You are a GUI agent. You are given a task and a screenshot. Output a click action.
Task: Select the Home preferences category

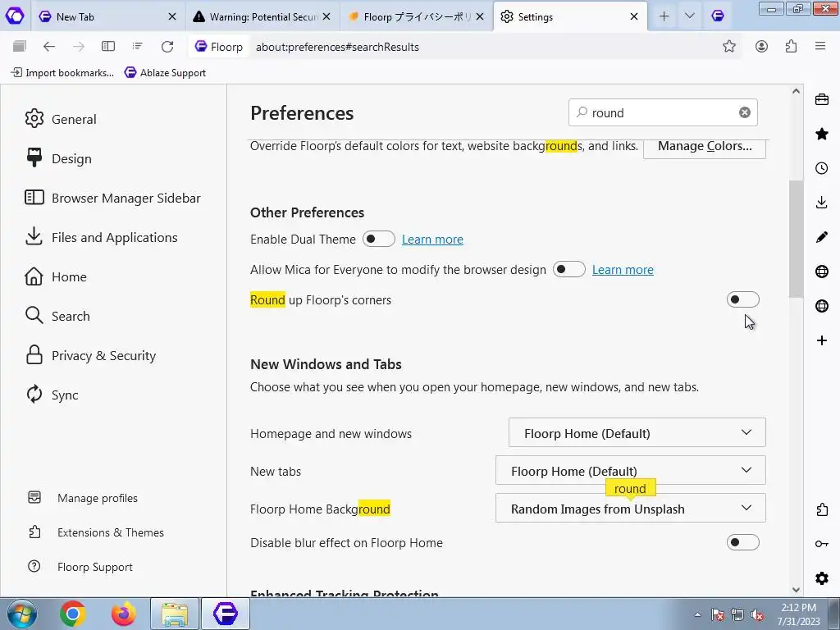click(x=56, y=277)
